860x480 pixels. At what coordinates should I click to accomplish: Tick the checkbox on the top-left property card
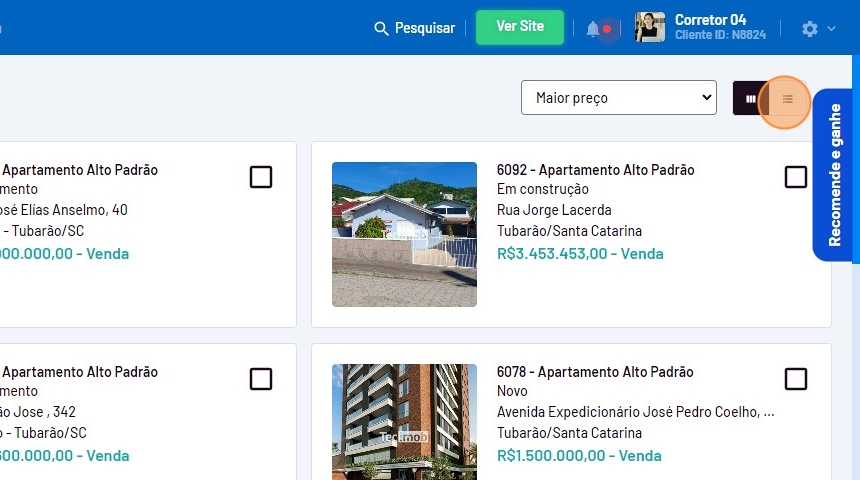click(261, 177)
